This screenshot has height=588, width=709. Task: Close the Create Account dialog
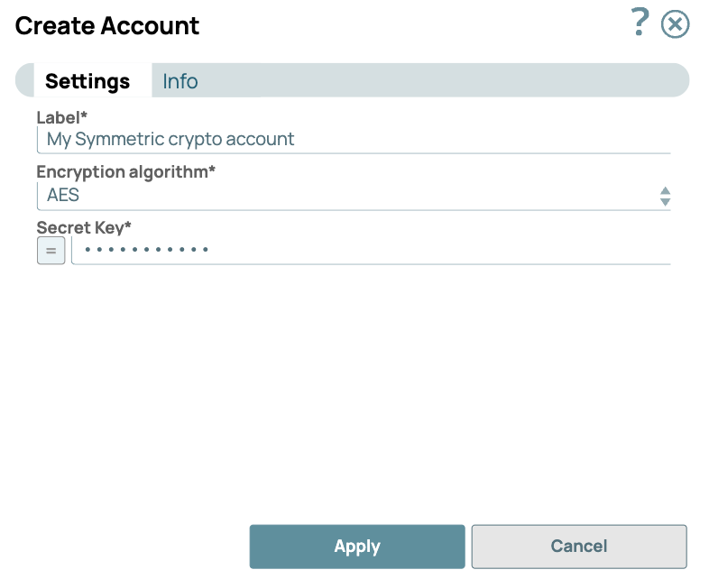pyautogui.click(x=675, y=24)
